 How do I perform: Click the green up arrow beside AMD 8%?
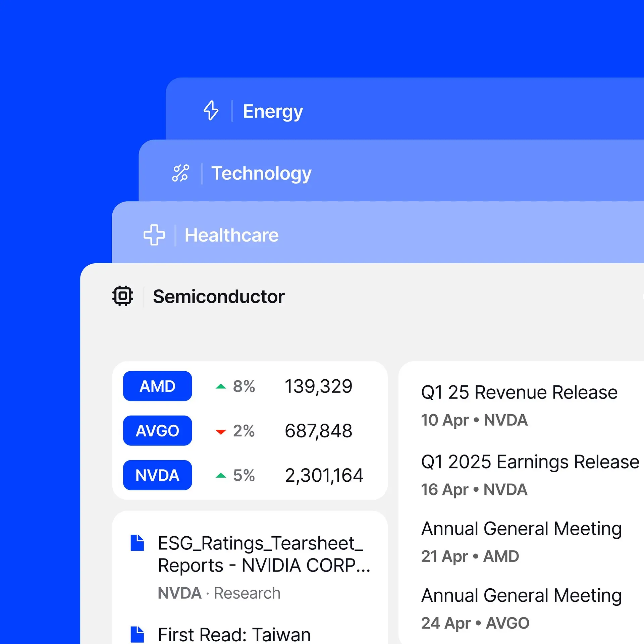[221, 386]
